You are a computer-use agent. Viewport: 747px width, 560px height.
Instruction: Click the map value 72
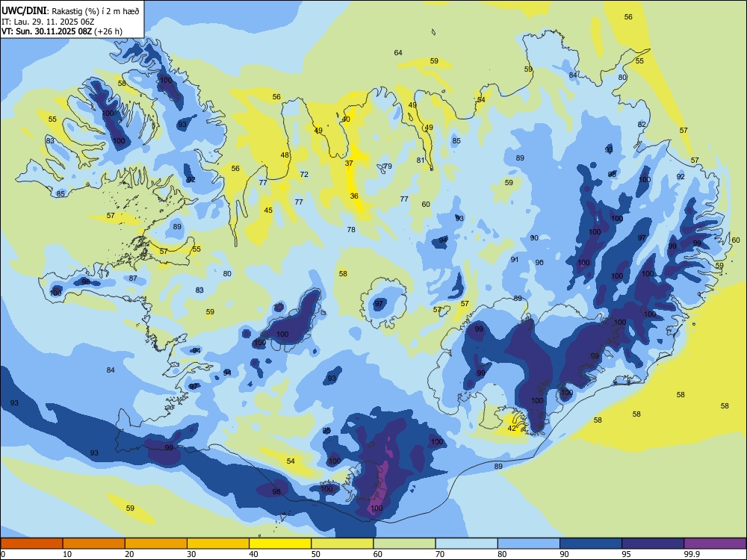[x=305, y=174]
